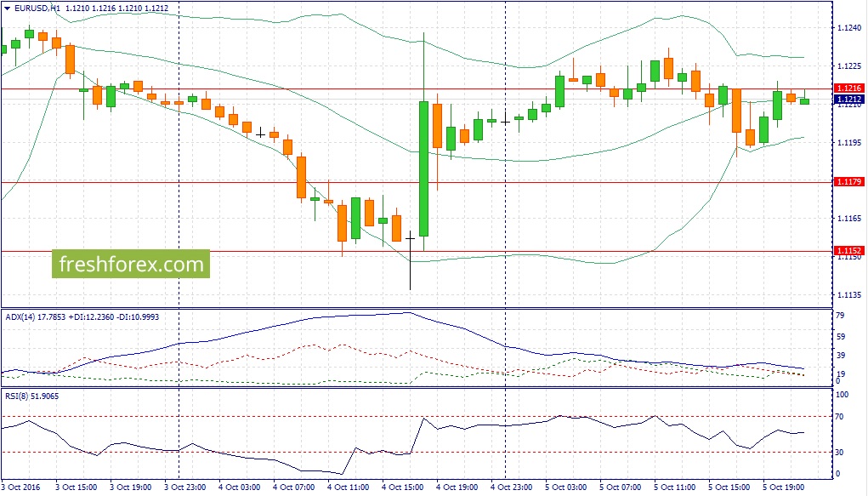The image size is (868, 496).
Task: Click the 1.1195 price axis label
Action: point(850,142)
